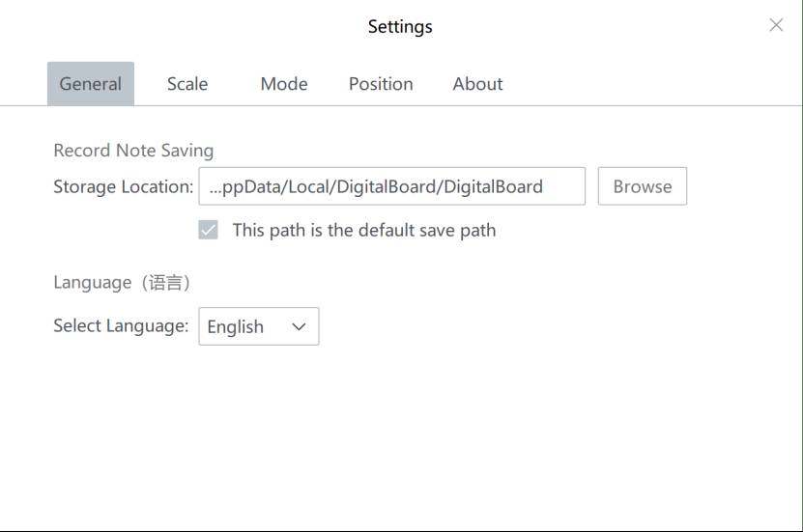Screen dimensions: 803x532
Task: Click the Settings dialog title
Action: click(400, 27)
